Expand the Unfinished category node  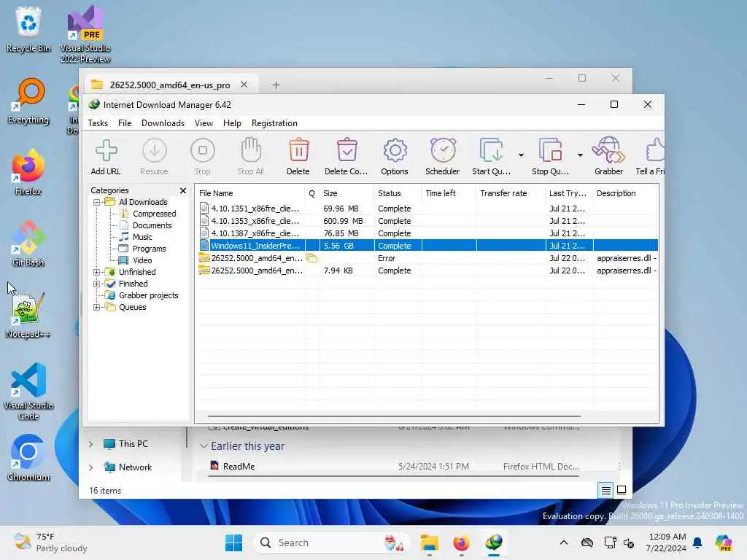click(x=97, y=273)
